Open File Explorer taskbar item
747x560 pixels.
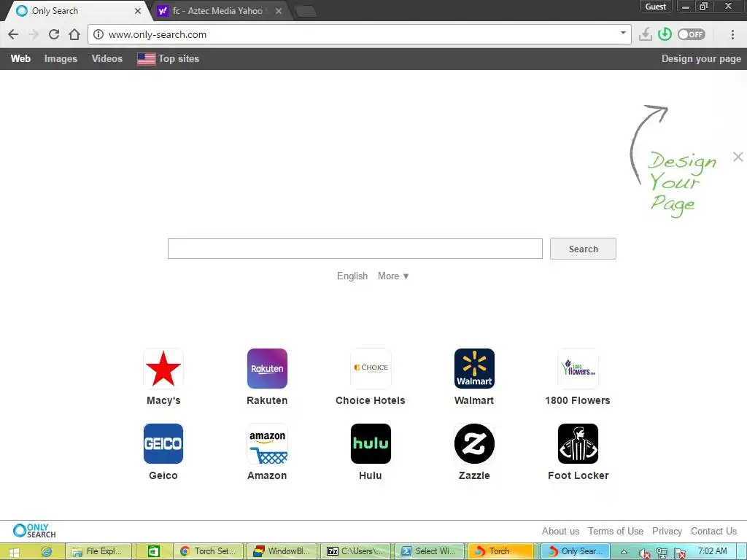98,551
